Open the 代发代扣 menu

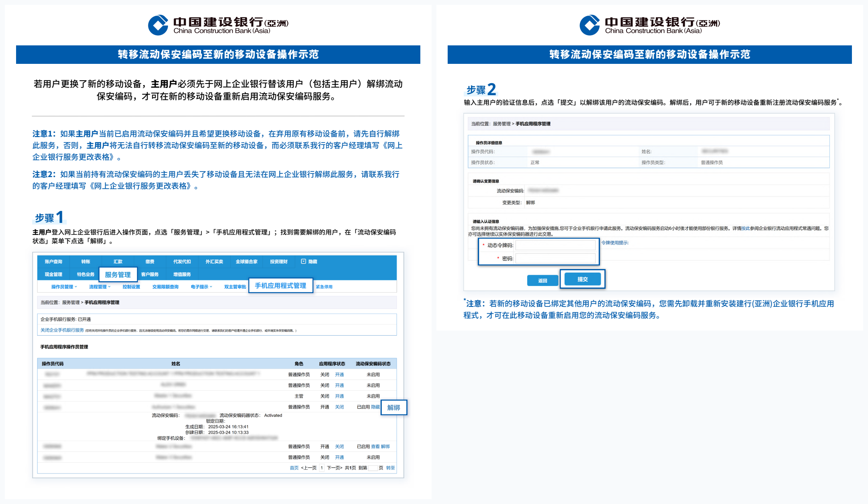(182, 261)
